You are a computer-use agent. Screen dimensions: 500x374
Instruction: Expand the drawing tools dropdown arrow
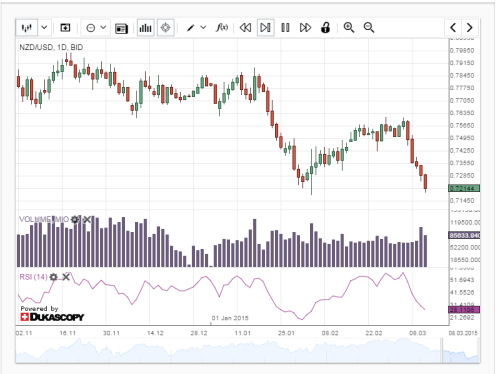[x=203, y=28]
